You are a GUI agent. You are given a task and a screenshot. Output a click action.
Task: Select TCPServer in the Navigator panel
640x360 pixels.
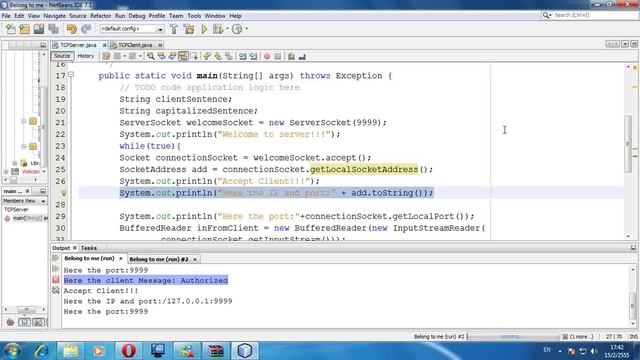click(x=16, y=209)
